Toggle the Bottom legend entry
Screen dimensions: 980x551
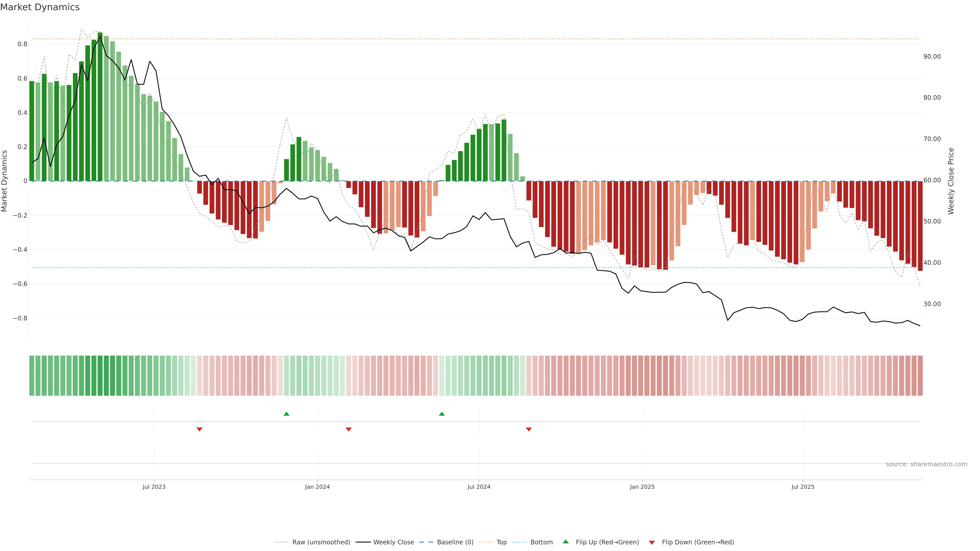(x=541, y=542)
